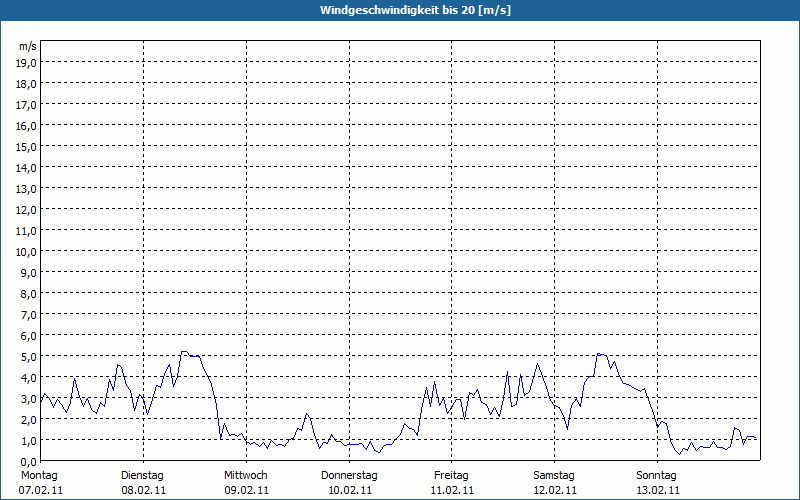Click the date 13.02.11
800x500 pixels.
[658, 491]
